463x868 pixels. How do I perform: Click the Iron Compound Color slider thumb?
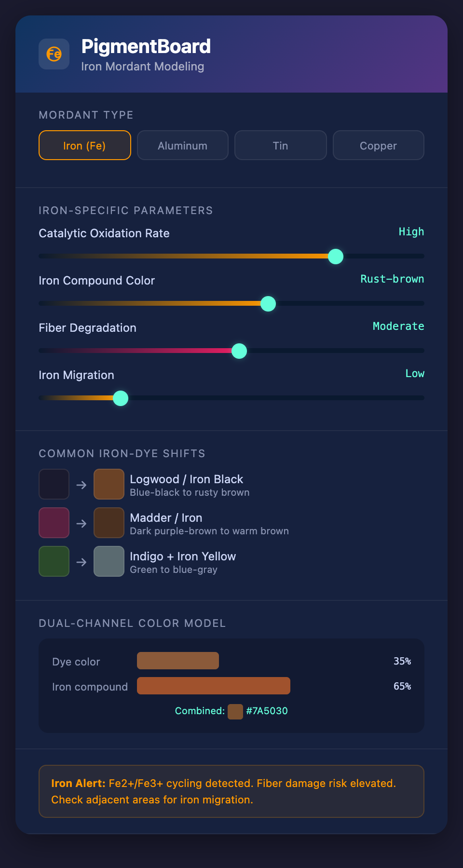click(268, 304)
